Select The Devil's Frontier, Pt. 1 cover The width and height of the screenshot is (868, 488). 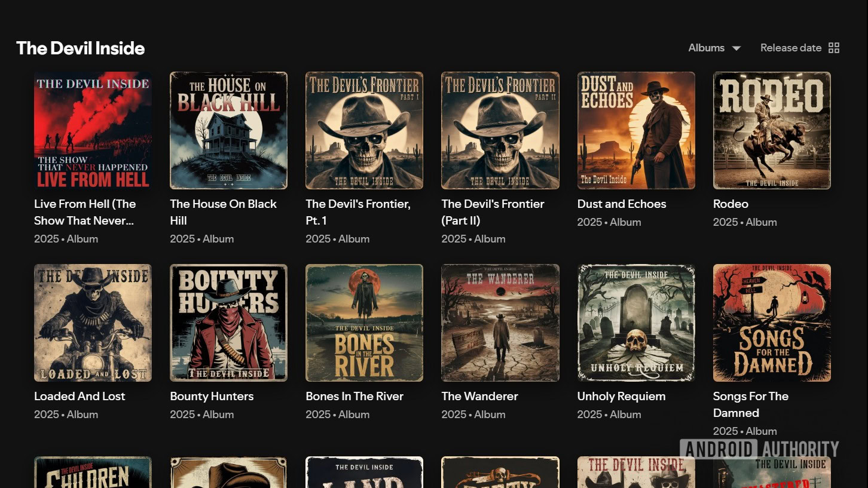tap(364, 130)
